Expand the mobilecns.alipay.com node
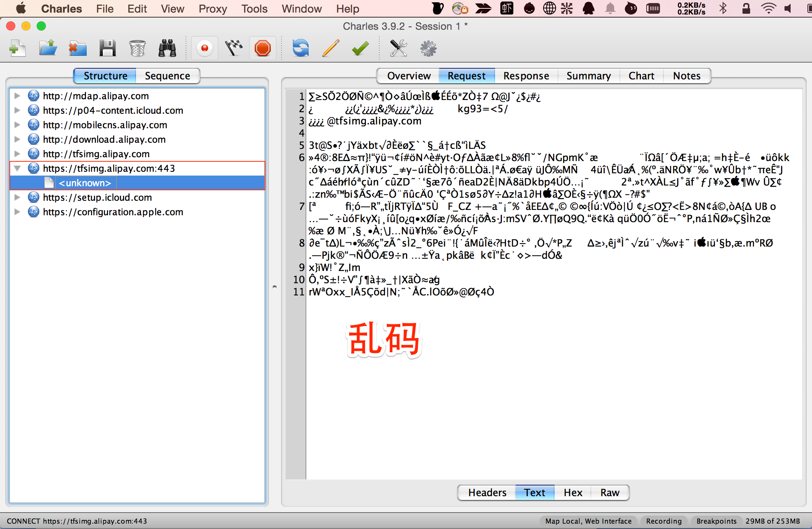Viewport: 812px width, 529px height. 17,124
